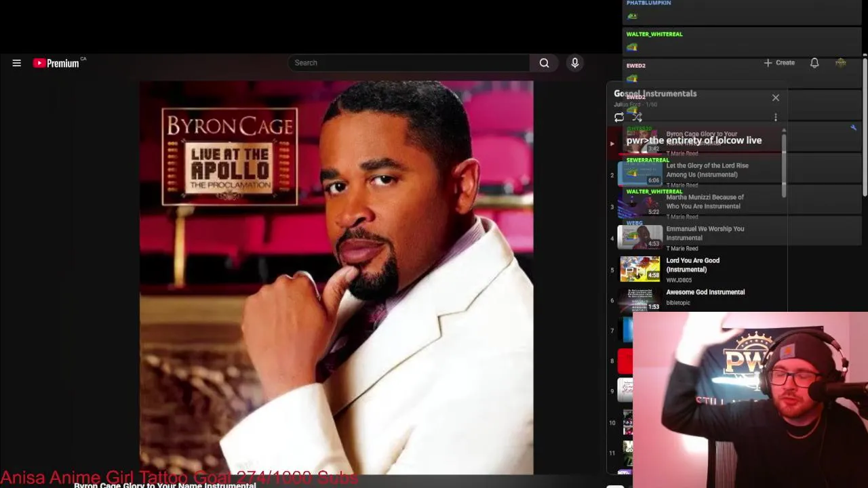The width and height of the screenshot is (868, 488).
Task: Click the Byron Cage current video thumbnail
Action: point(639,142)
